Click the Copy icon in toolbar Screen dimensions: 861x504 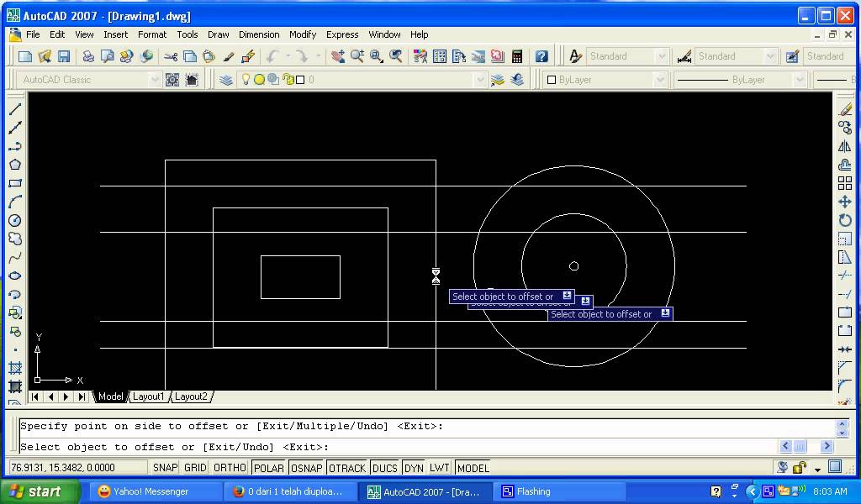[x=190, y=56]
